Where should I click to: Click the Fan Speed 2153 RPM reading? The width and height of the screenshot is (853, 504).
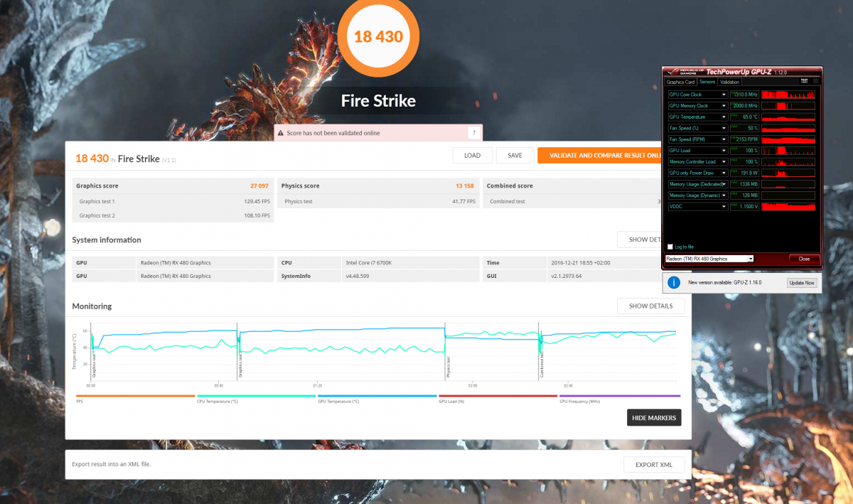click(745, 139)
